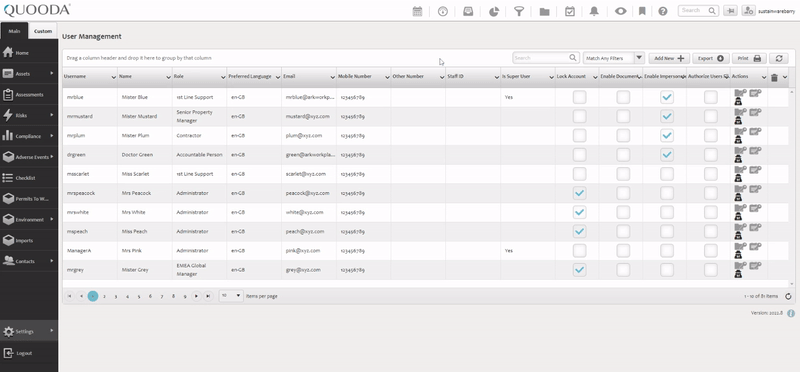The image size is (800, 372).
Task: Click the trash delete icon in table header
Action: tap(774, 78)
